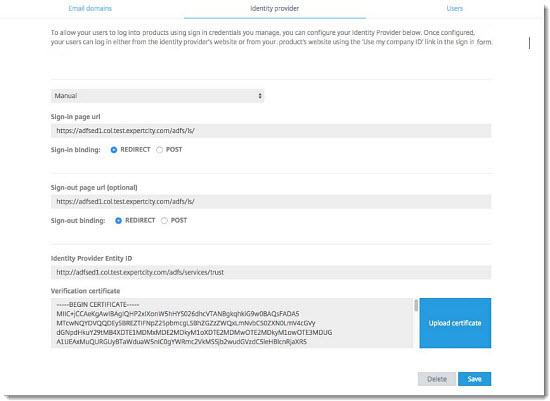Click the REDIRECT label under Sign-out binding
Image resolution: width=550 pixels, height=401 pixels.
pos(140,220)
